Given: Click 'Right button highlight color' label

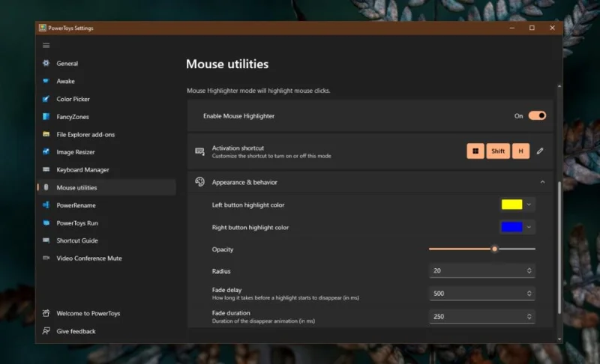Looking at the screenshot, I should (250, 228).
